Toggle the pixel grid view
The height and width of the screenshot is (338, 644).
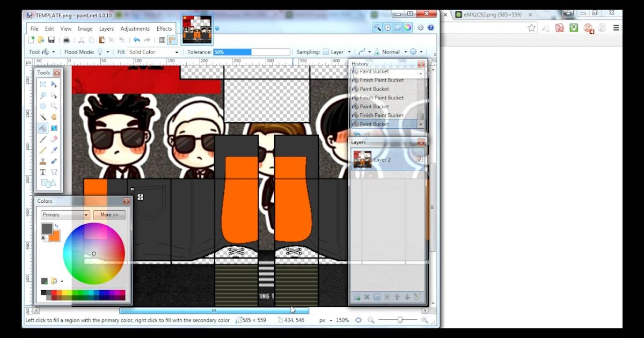pyautogui.click(x=162, y=40)
